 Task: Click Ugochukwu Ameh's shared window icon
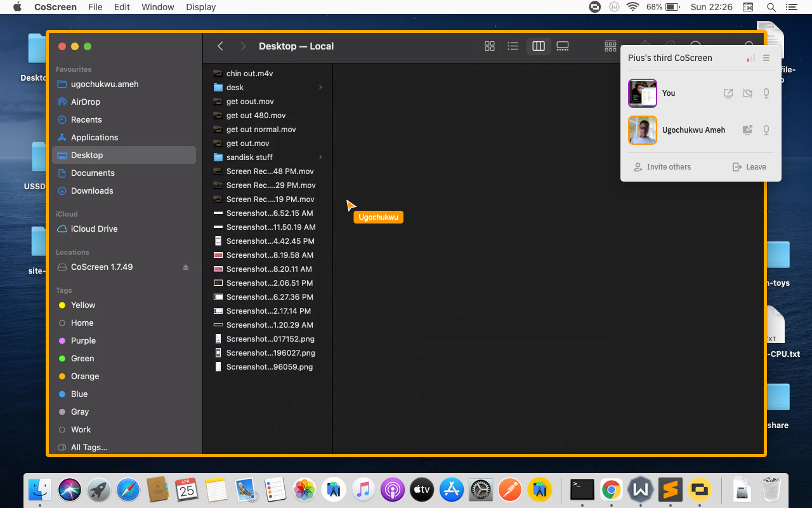click(x=747, y=130)
